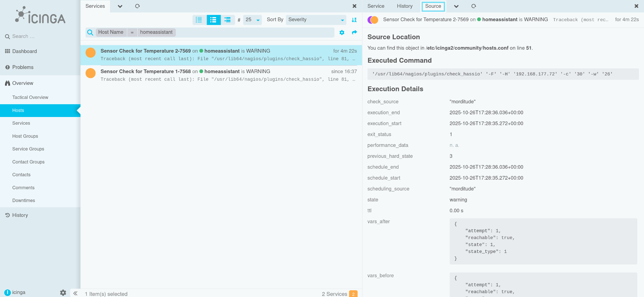This screenshot has height=297, width=644.
Task: Open the filter editor cog icon
Action: click(x=342, y=33)
